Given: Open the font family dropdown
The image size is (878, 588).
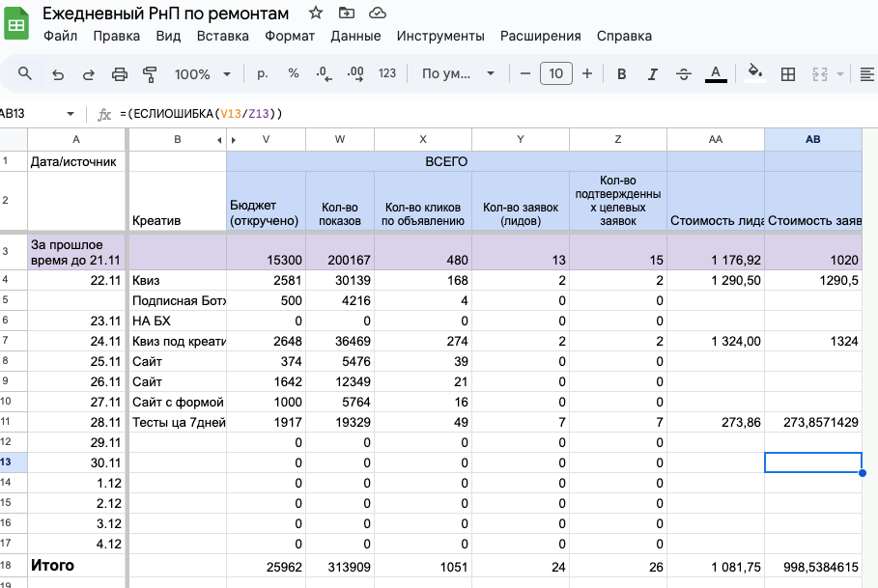Looking at the screenshot, I should [x=458, y=73].
